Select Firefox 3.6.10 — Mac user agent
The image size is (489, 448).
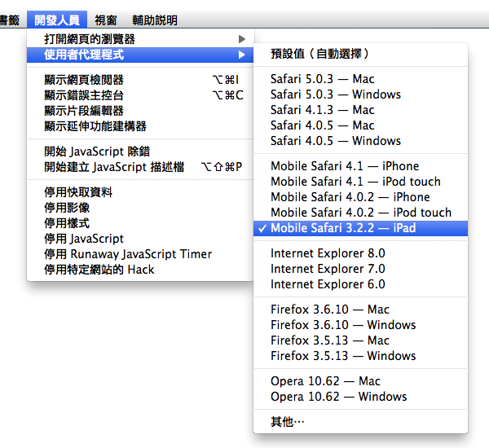pos(330,310)
